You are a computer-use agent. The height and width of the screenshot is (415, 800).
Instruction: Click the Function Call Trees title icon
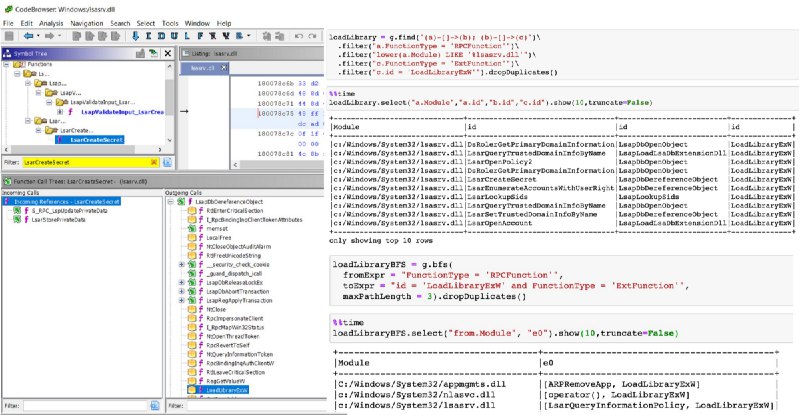pos(7,181)
